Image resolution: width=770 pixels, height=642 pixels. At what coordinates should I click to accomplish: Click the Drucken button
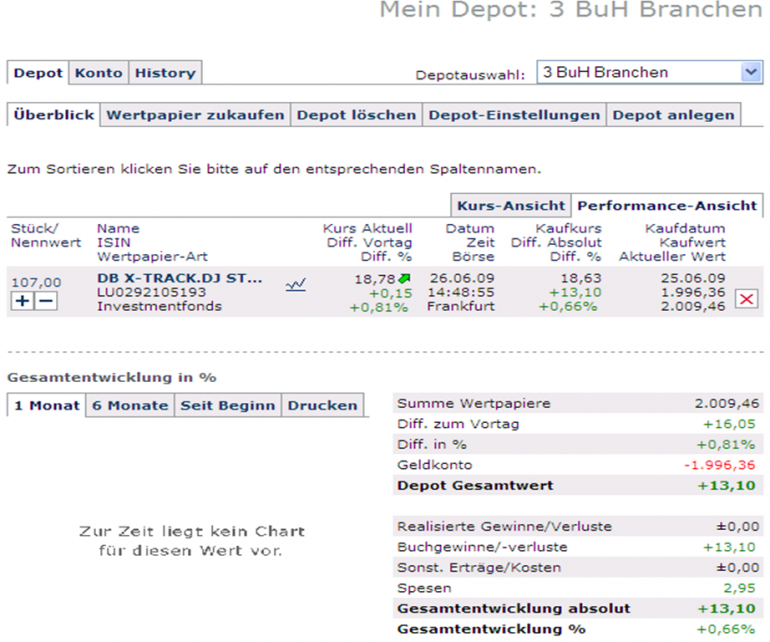(x=323, y=405)
